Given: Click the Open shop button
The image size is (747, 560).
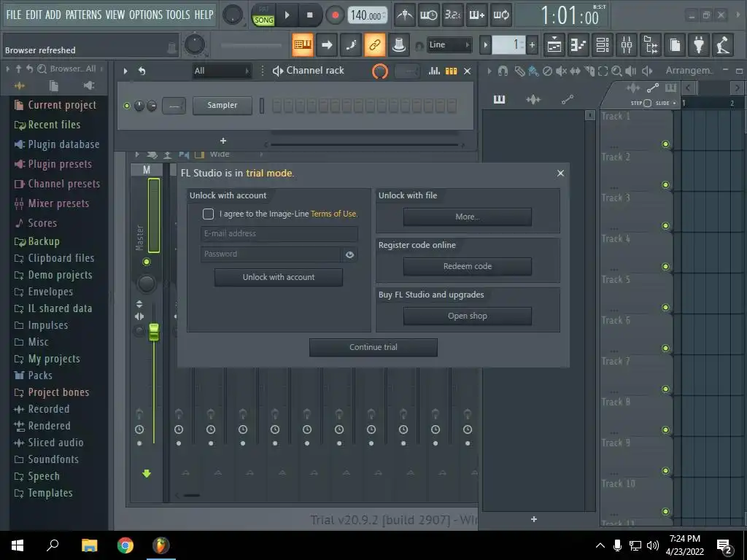Looking at the screenshot, I should [x=468, y=316].
